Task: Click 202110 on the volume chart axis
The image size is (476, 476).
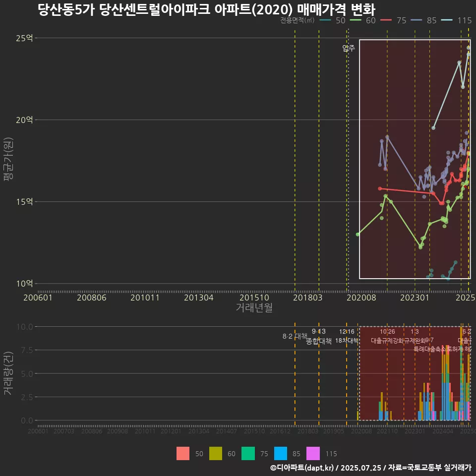Action: 387,431
